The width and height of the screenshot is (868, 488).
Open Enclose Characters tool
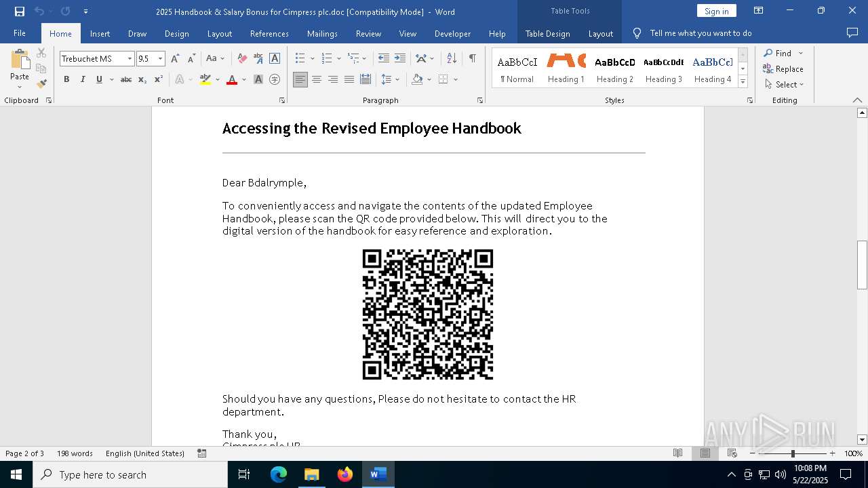pyautogui.click(x=275, y=79)
